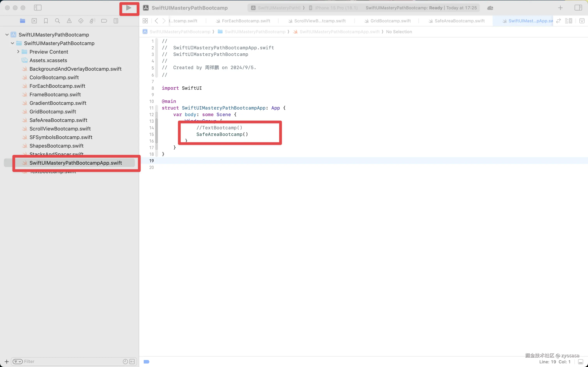Click the plus Library button in toolbar
Screen dimensions: 588x367
click(560, 8)
